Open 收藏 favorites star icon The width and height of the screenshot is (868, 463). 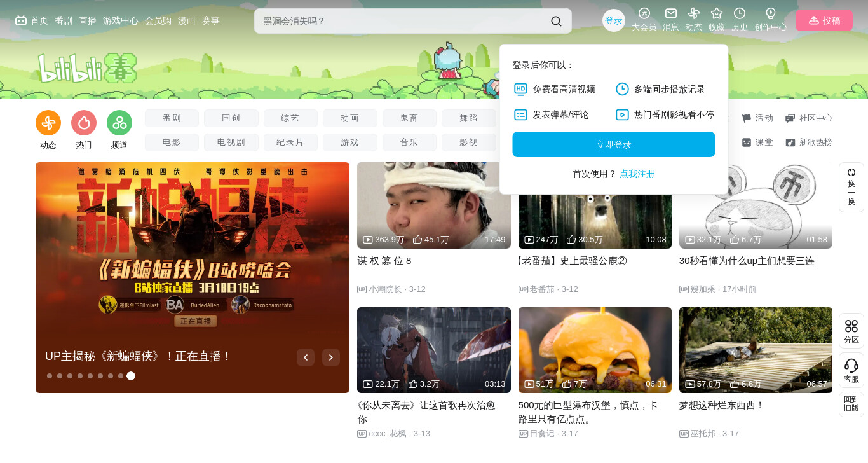[717, 13]
